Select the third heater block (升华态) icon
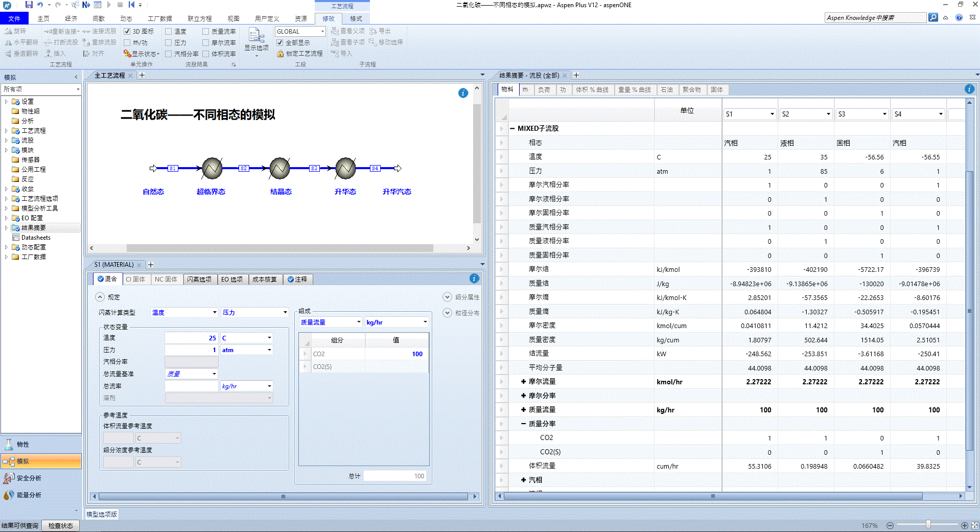Image resolution: width=980 pixels, height=532 pixels. [345, 168]
